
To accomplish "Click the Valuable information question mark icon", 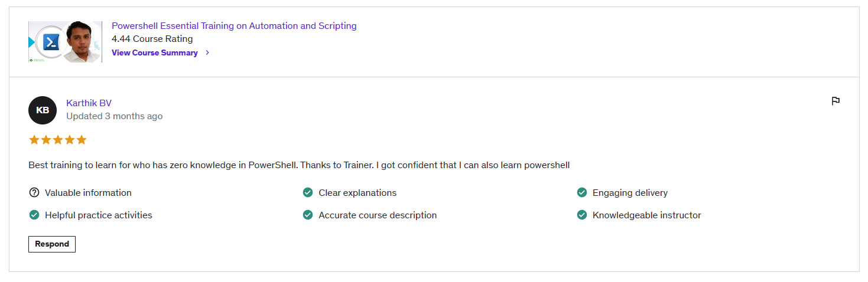I will (x=34, y=193).
